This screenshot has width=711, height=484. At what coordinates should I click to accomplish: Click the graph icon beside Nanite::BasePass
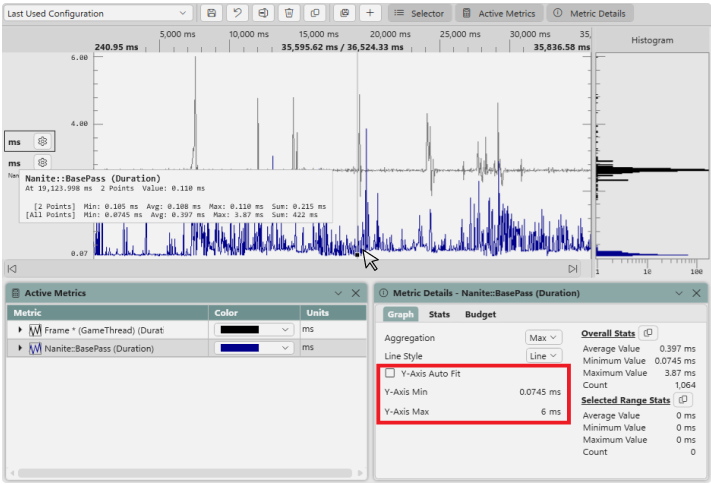pyautogui.click(x=35, y=348)
